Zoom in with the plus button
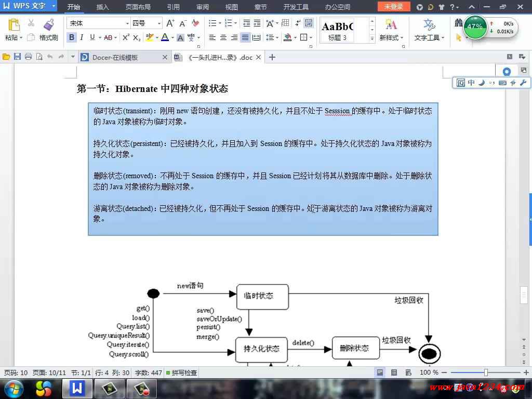Image resolution: width=532 pixels, height=399 pixels. (526, 373)
